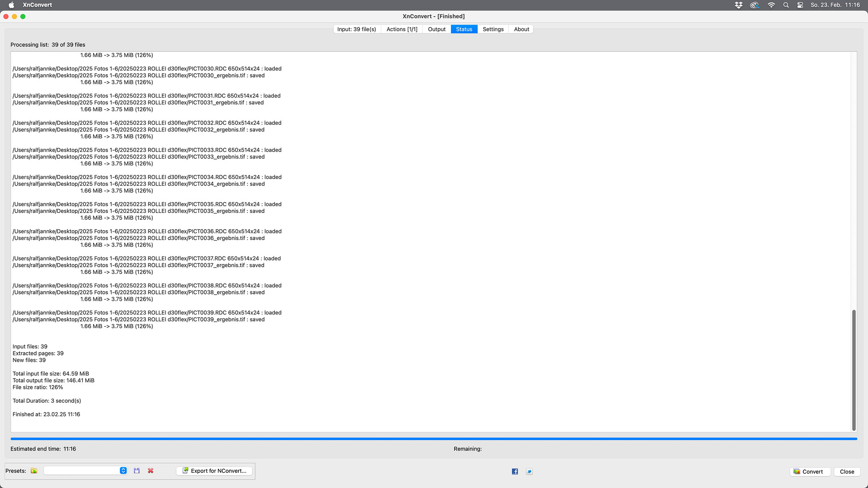Expand the Presets dropdown list

point(123,471)
